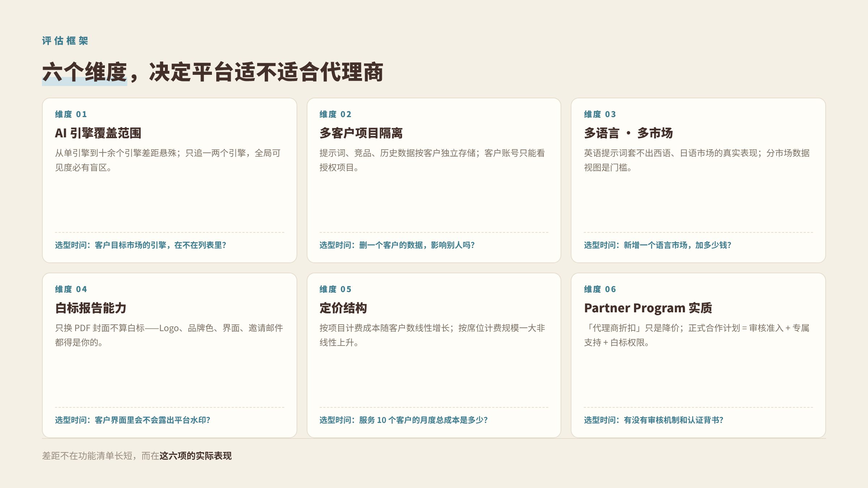Screen dimensions: 868x488
Task: Click the heading Partner Program 实质
Action: [x=648, y=308]
